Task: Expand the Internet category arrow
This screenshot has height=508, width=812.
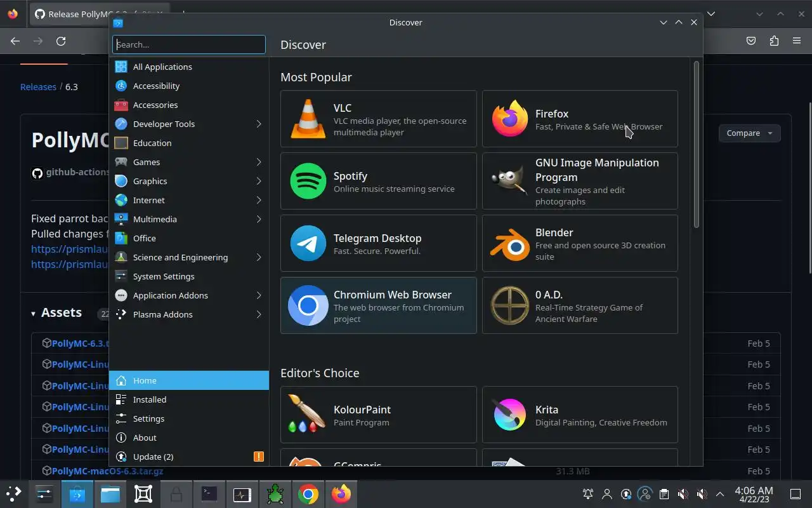Action: 259,200
